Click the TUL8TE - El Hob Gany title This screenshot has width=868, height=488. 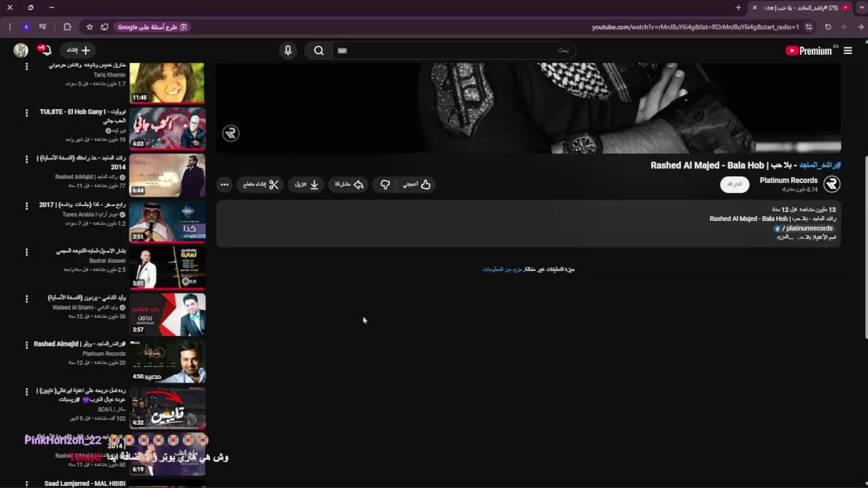[83, 116]
